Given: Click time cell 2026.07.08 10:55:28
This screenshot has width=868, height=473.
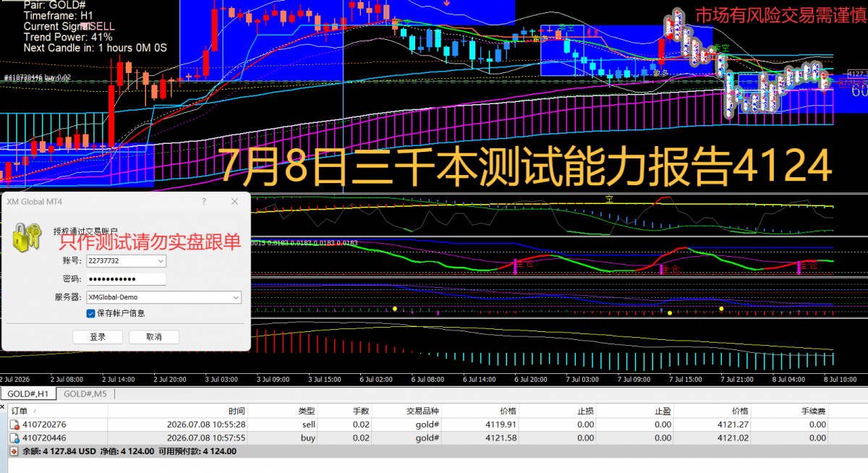Looking at the screenshot, I should [205, 425].
